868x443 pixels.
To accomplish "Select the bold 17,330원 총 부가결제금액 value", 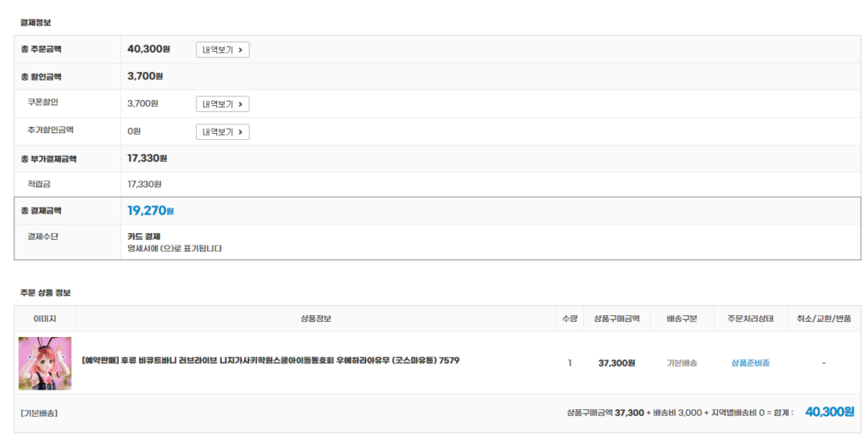I will click(x=147, y=158).
